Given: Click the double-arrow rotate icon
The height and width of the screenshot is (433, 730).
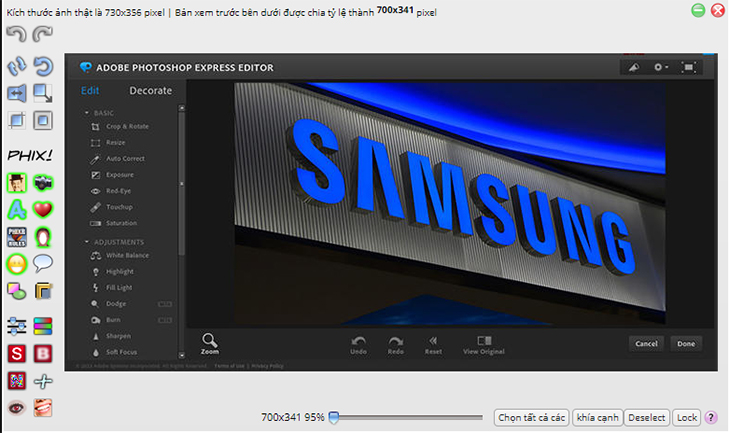Looking at the screenshot, I should [x=17, y=66].
